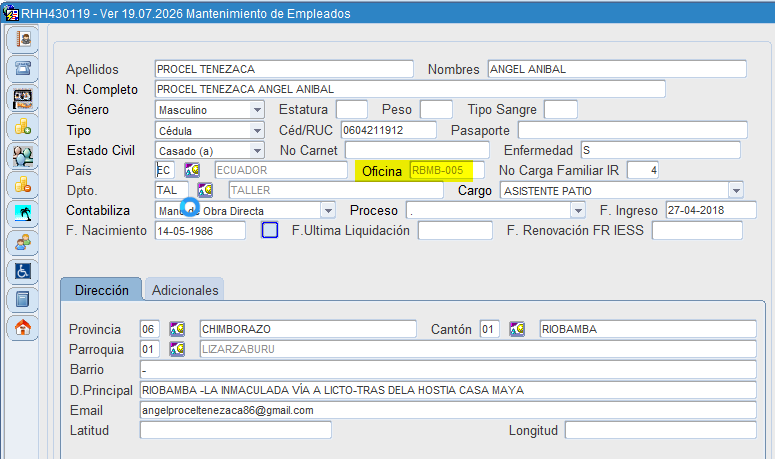Click the F. Nacimiento date field
The height and width of the screenshot is (459, 775).
click(200, 230)
